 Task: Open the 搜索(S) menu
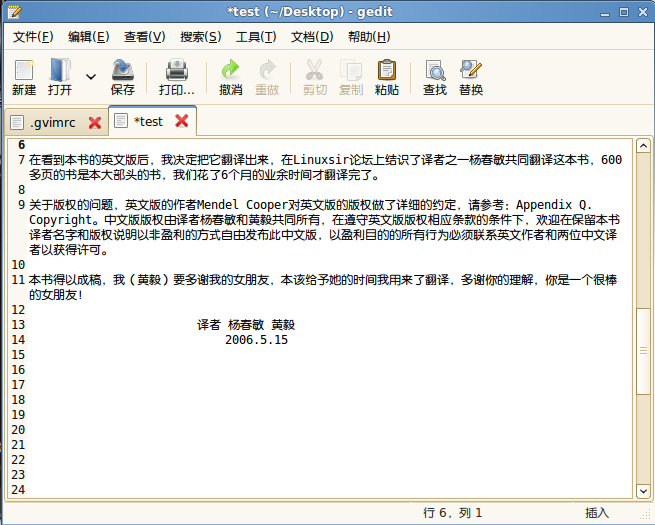point(201,37)
